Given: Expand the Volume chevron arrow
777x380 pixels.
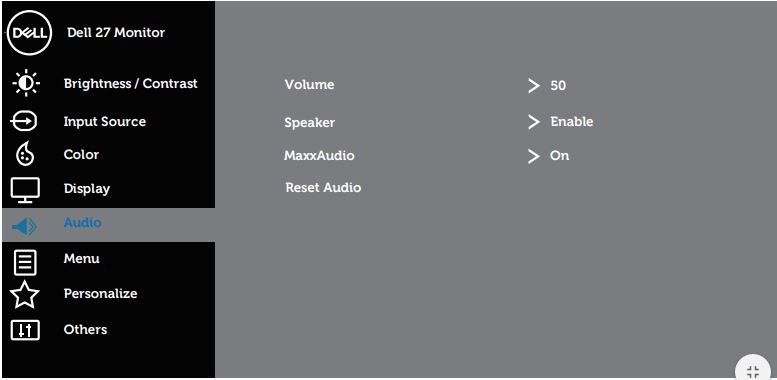Looking at the screenshot, I should coord(533,86).
